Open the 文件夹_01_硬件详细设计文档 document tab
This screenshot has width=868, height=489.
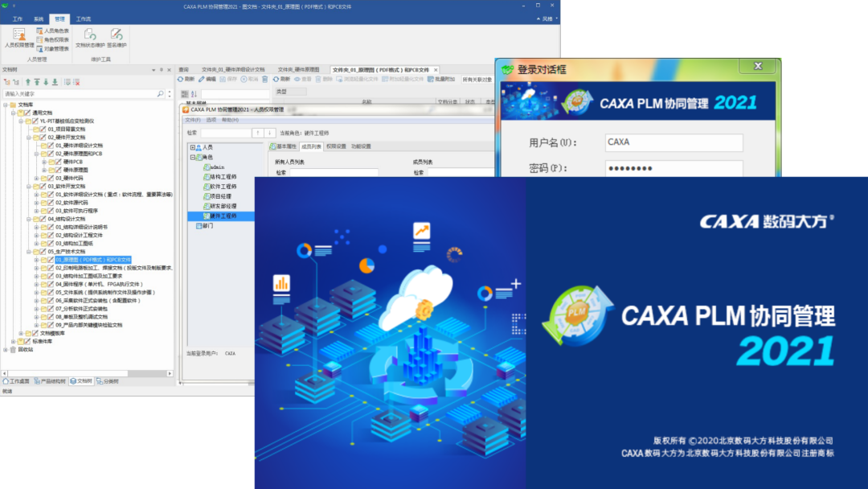233,70
